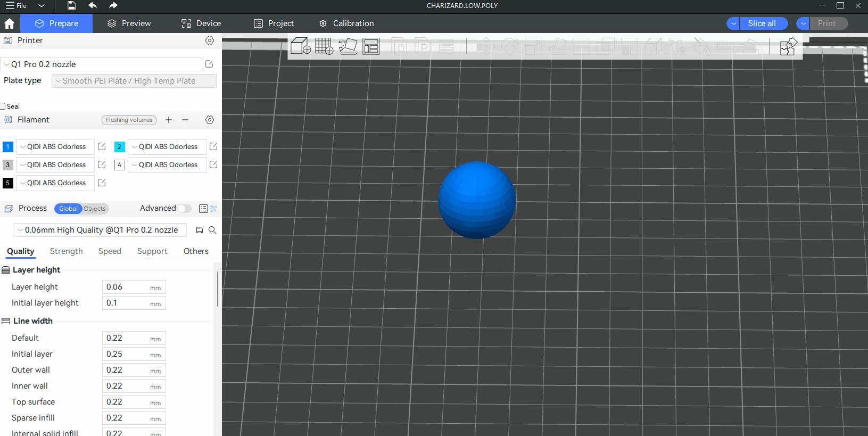The width and height of the screenshot is (868, 436).
Task: Open the Q1 Pro 0.2 nozzle printer dropdown
Action: pyautogui.click(x=102, y=64)
